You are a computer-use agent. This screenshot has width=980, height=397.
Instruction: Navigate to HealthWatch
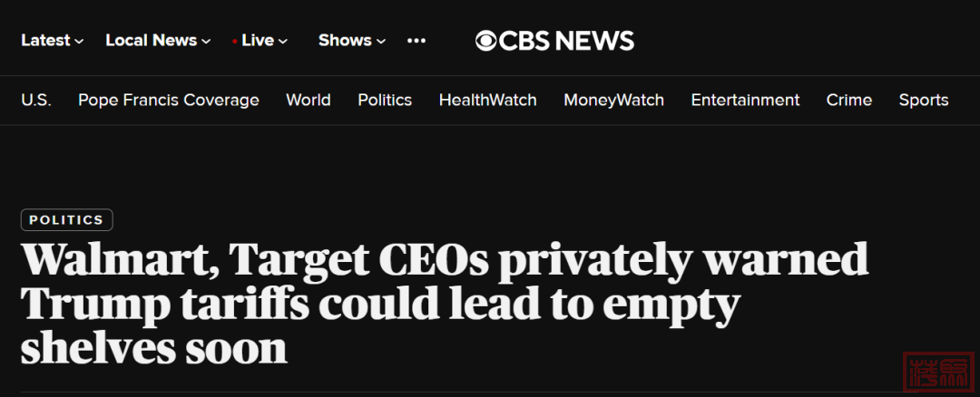coord(487,100)
